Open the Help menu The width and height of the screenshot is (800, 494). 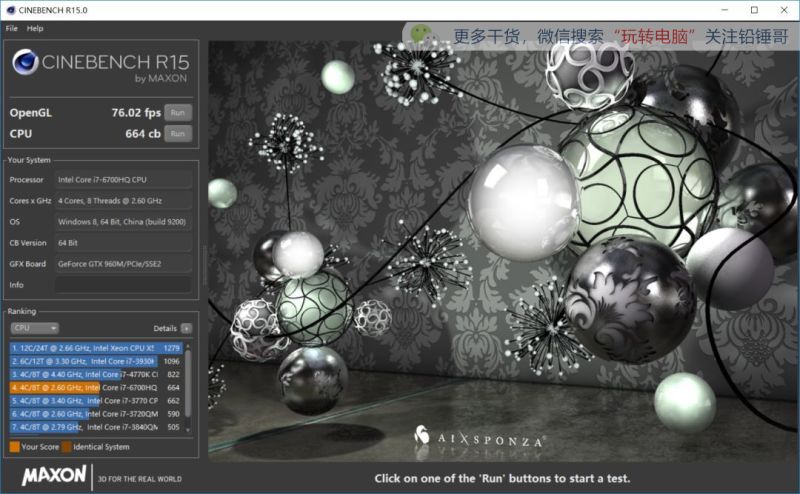(x=35, y=29)
